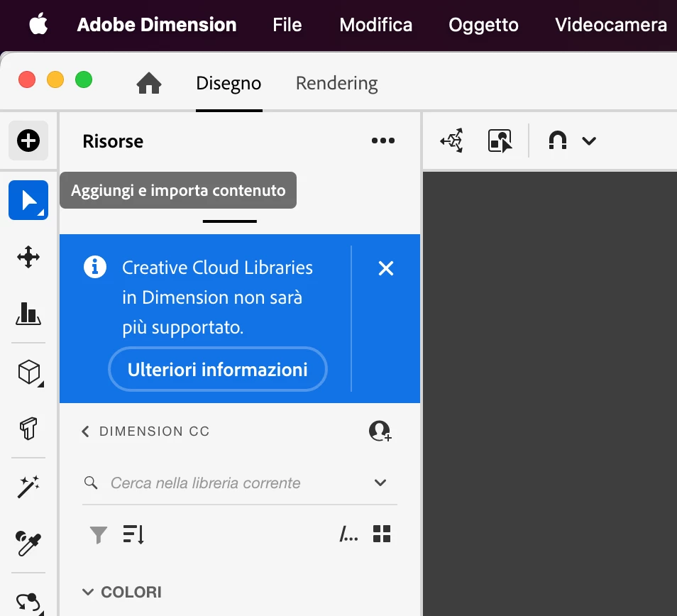This screenshot has height=616, width=677.
Task: Click the info icon in blue banner
Action: [x=95, y=267]
